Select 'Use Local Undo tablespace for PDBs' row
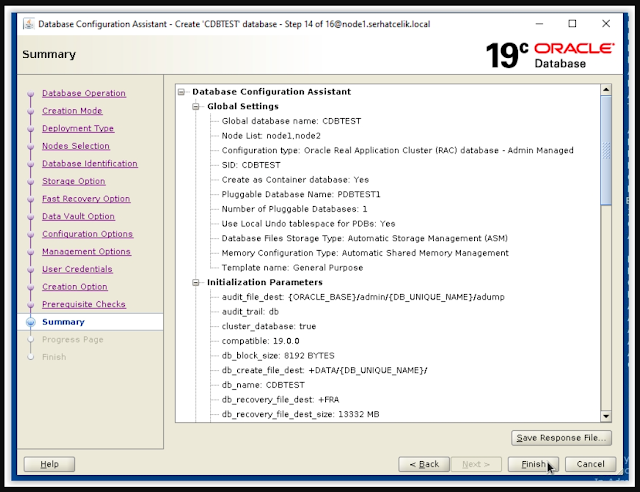The image size is (640, 492). point(309,224)
